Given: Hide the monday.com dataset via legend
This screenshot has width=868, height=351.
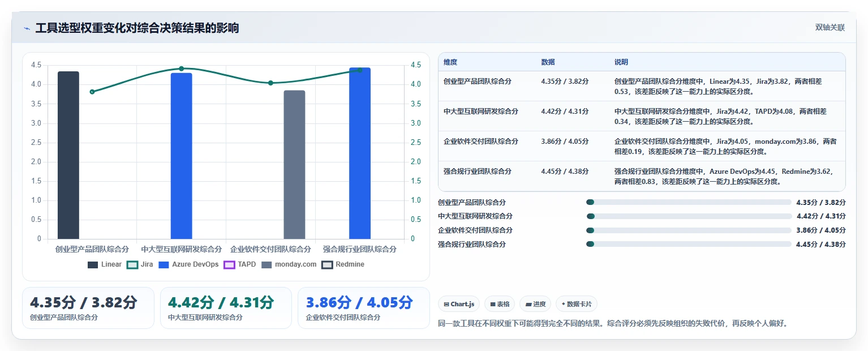Looking at the screenshot, I should (289, 264).
